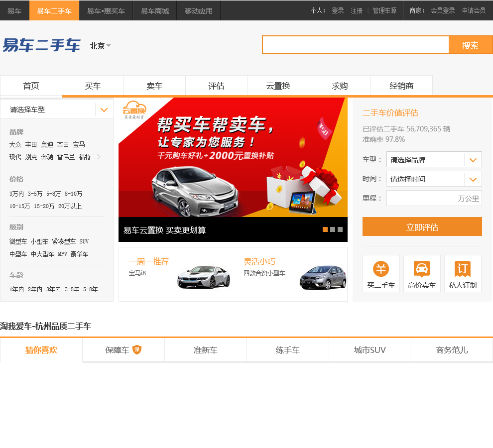The image size is (493, 448).
Task: Filter by brand 宝马
Action: 79,144
